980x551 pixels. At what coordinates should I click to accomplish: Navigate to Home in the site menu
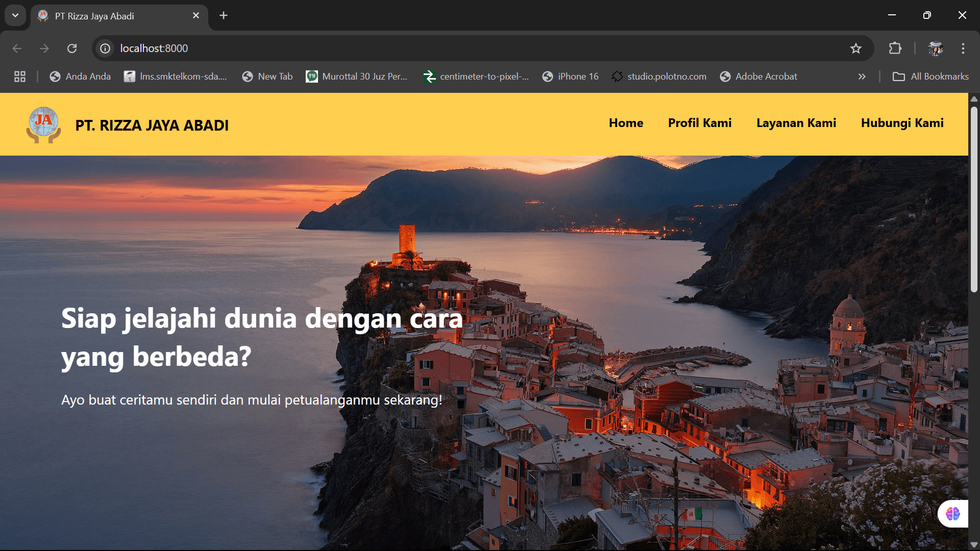tap(626, 123)
